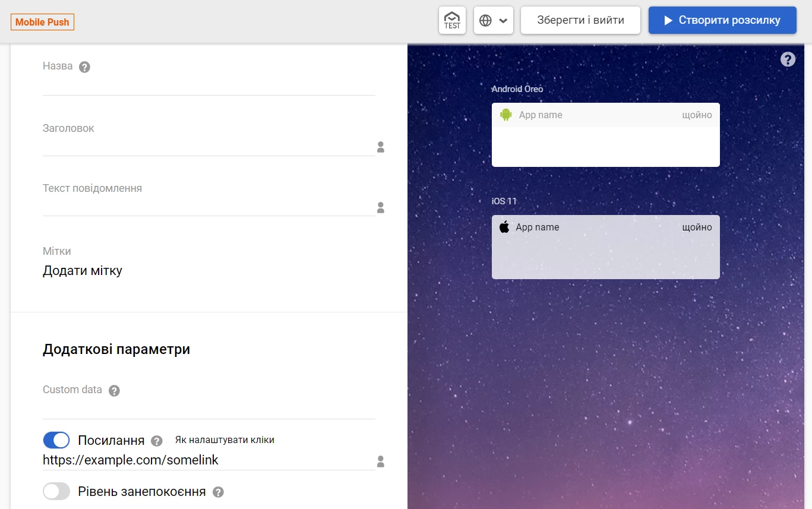Viewport: 812px width, 509px height.
Task: Open help icon next to Посилання
Action: coord(157,441)
